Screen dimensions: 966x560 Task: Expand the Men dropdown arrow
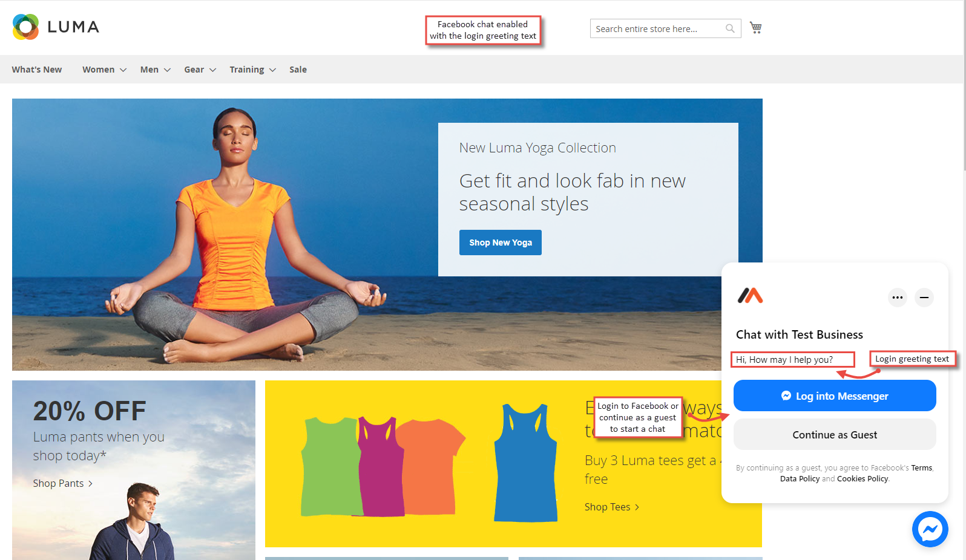(167, 70)
